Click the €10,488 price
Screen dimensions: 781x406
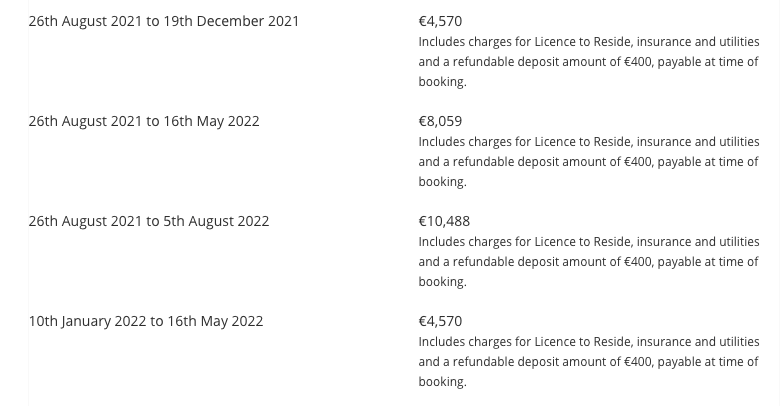[444, 221]
